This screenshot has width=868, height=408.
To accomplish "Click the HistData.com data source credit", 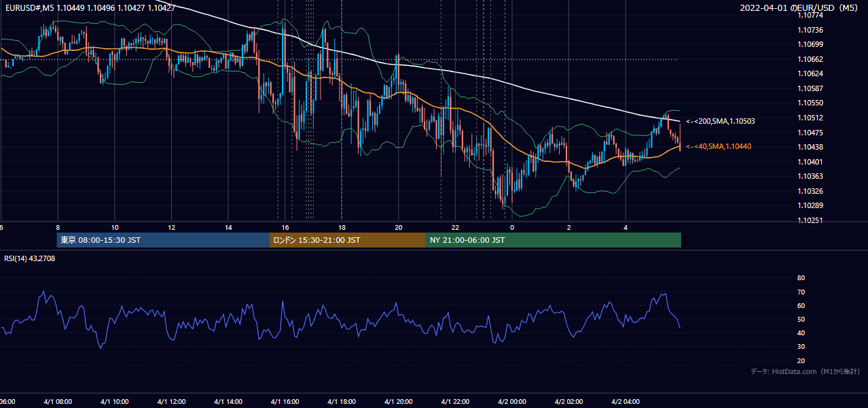I will click(x=806, y=371).
